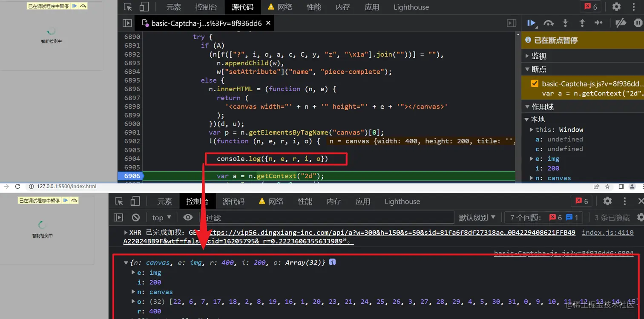This screenshot has height=319, width=644.
Task: Switch to 源代码 tab in lower DevTools
Action: click(x=233, y=201)
